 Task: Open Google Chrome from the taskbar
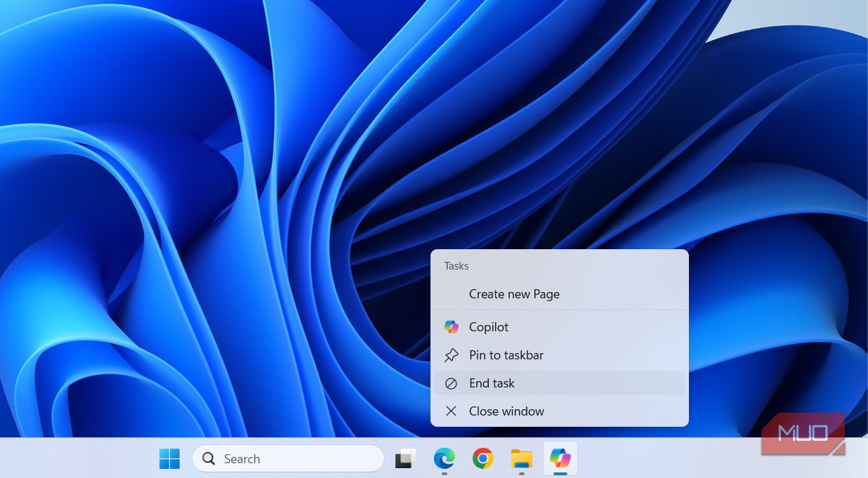(482, 459)
